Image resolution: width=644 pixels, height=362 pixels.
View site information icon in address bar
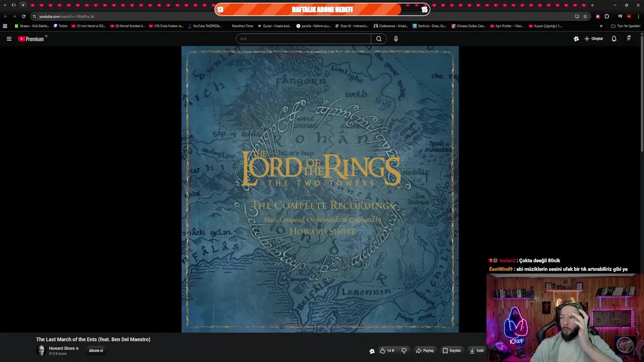(x=34, y=16)
